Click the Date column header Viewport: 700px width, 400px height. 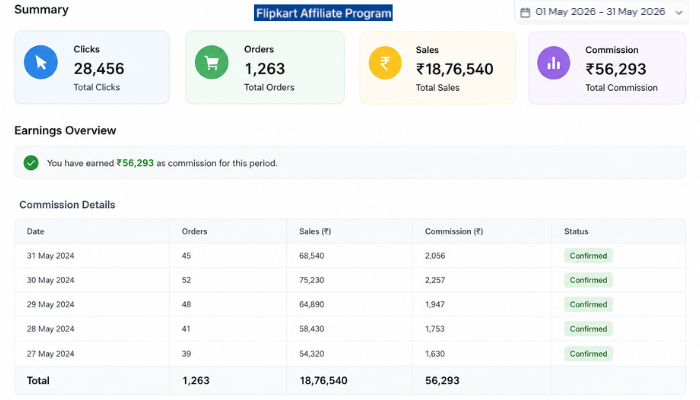[x=36, y=231]
